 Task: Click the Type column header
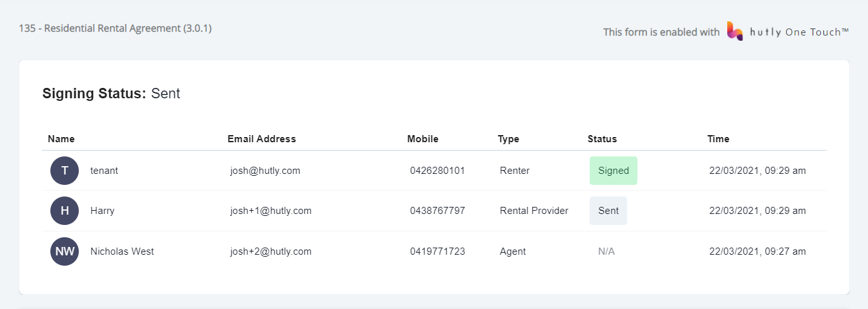click(x=508, y=139)
